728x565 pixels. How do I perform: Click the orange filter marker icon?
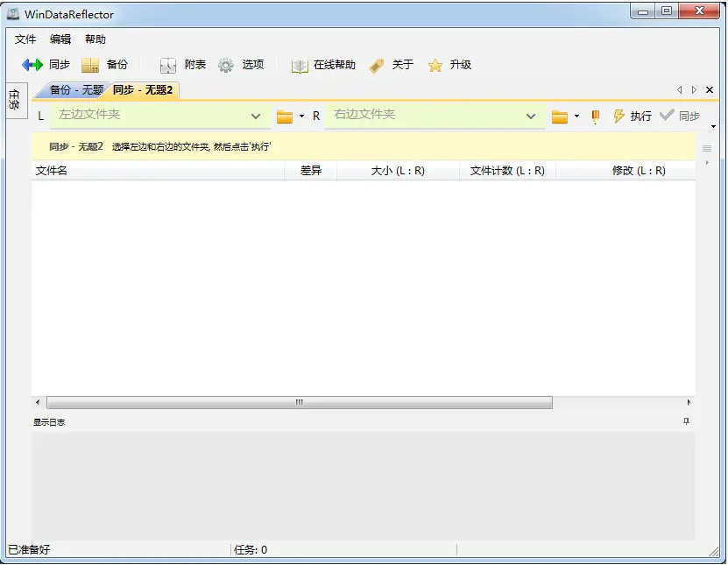(595, 117)
